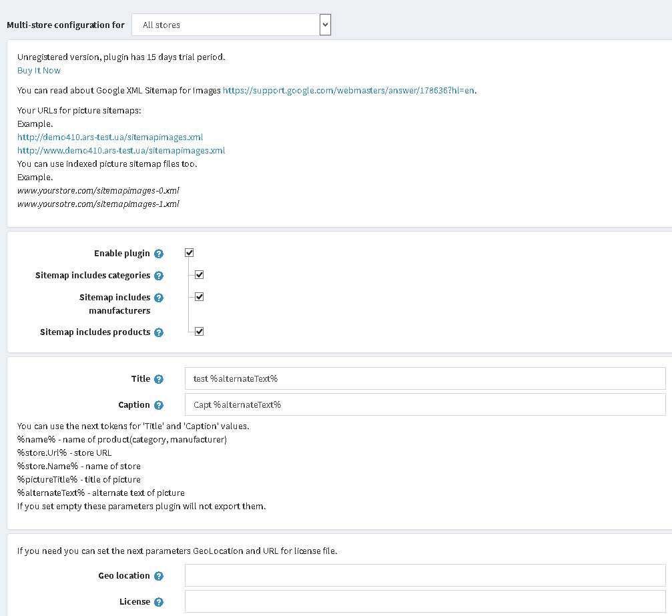Click into the Title text field
Viewport: 672px width, 616px height.
(x=424, y=378)
